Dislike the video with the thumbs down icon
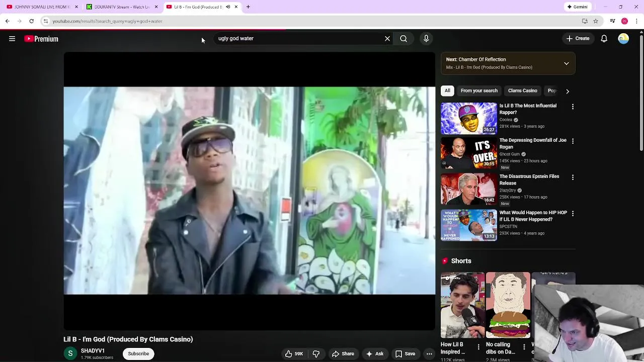 [316, 353]
